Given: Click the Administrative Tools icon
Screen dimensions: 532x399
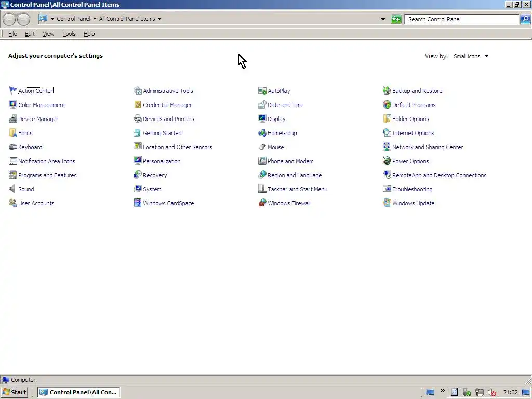Looking at the screenshot, I should pyautogui.click(x=137, y=90).
